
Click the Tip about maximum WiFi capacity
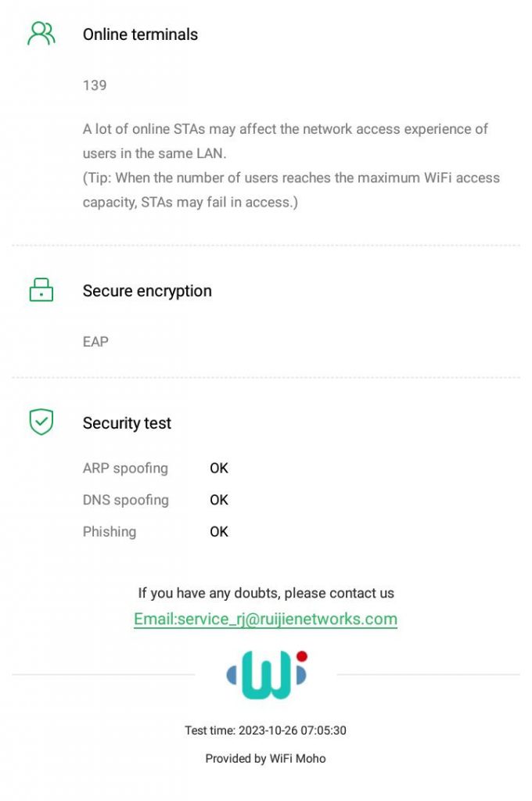tap(291, 189)
